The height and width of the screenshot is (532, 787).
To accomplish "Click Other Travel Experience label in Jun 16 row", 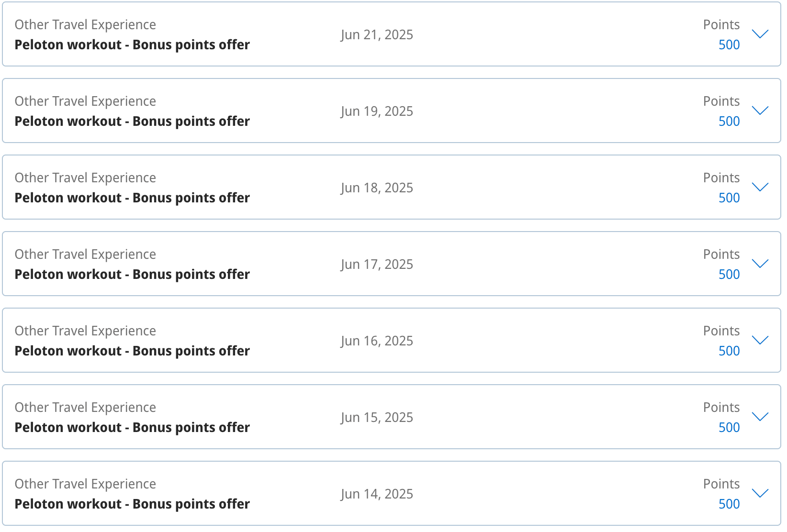I will coord(85,331).
